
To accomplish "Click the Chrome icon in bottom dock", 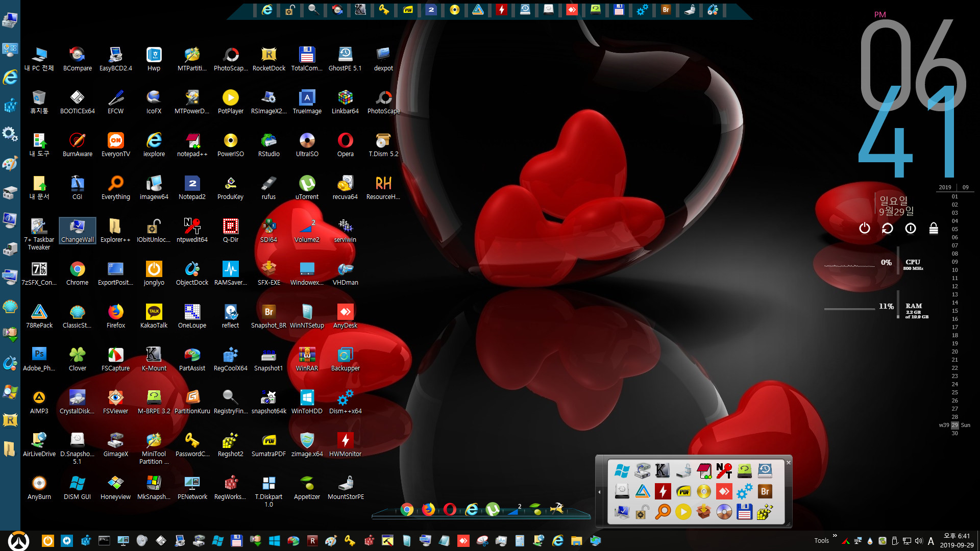I will (407, 509).
